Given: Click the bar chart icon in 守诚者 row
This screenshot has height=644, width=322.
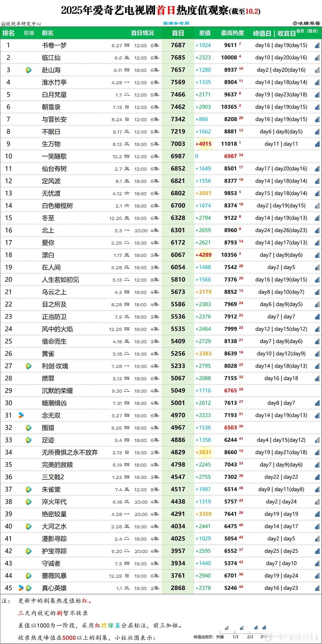Looking at the screenshot, I should click(317, 563).
